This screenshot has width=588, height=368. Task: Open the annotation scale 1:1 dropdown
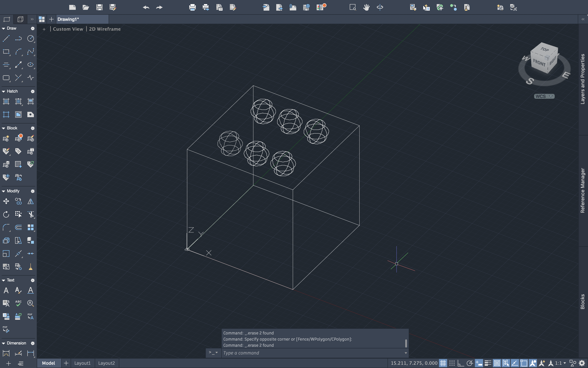click(x=561, y=363)
